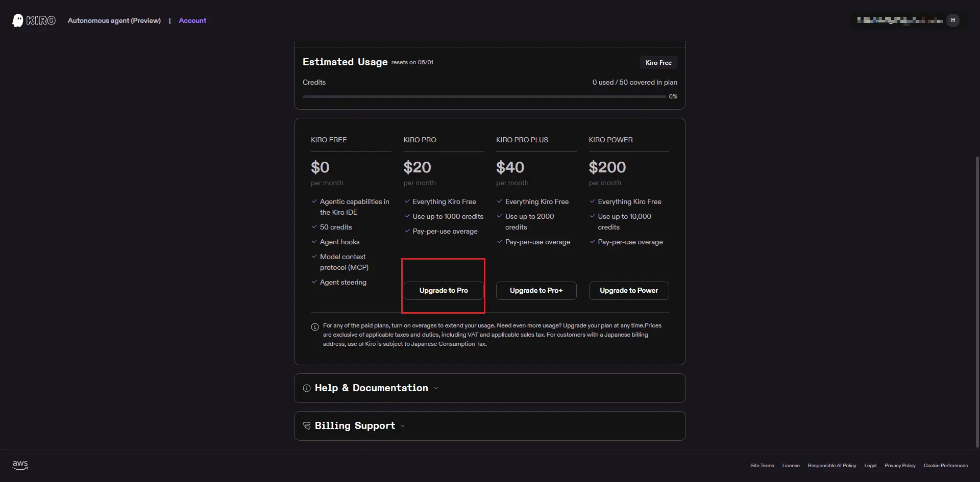Open the Responsible AI Policy link

832,466
